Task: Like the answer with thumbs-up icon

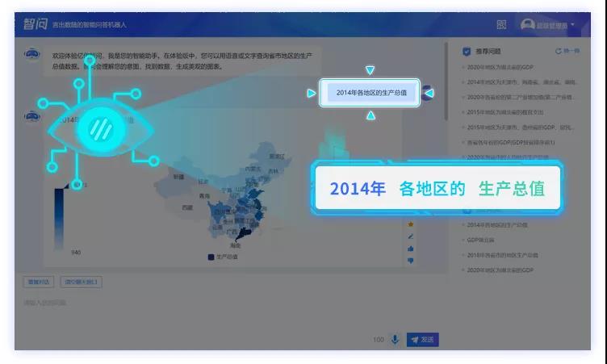Action: coord(410,249)
